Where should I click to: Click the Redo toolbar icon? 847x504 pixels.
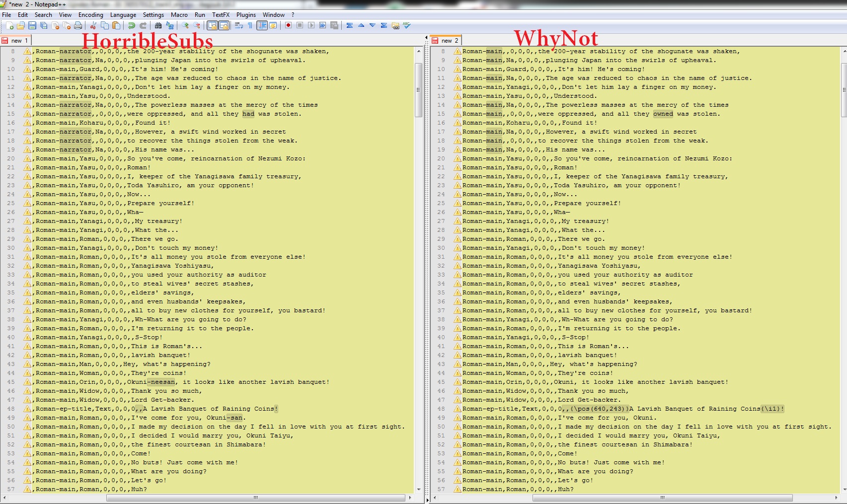pyautogui.click(x=143, y=25)
